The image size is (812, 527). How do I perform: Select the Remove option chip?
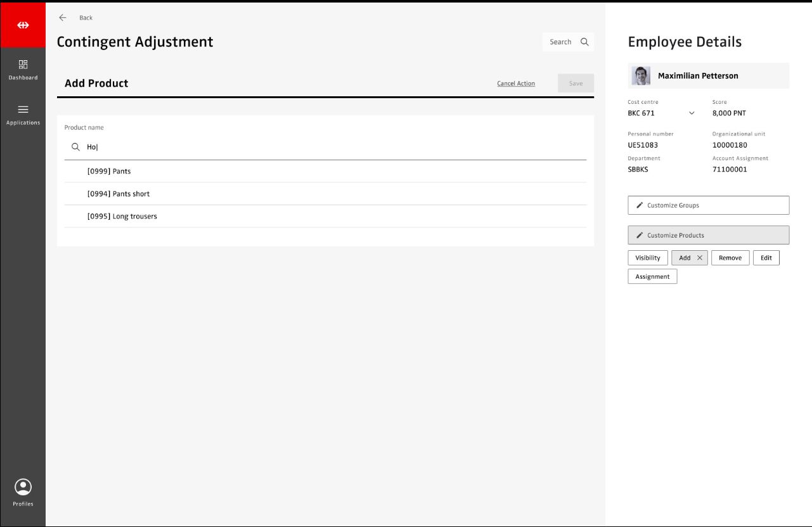point(730,258)
